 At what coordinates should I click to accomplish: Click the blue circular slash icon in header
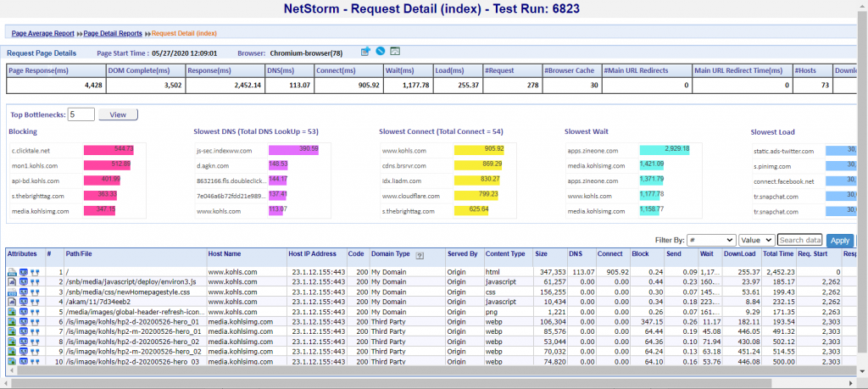click(380, 52)
